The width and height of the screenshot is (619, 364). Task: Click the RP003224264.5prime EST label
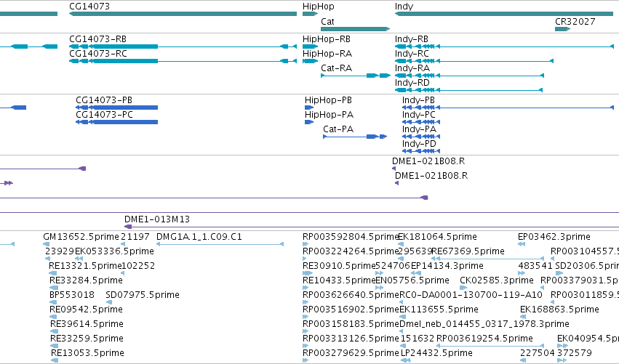pos(351,251)
